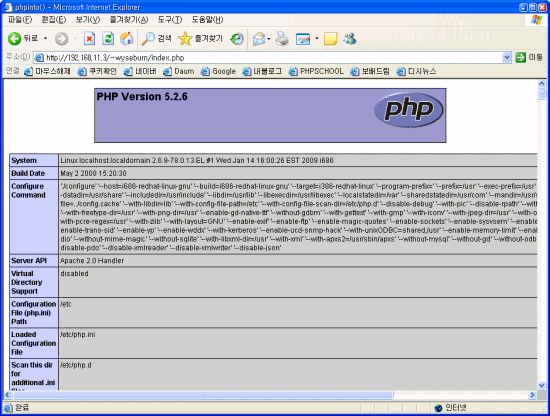
Task: Click the IE page icon in title bar
Action: tap(8, 7)
